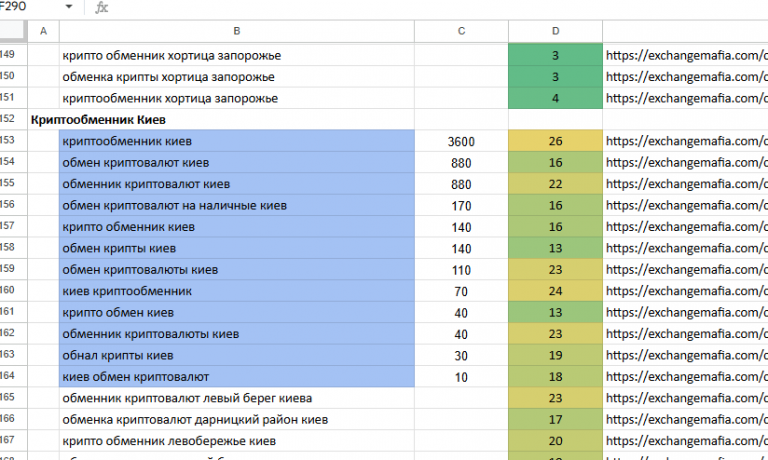Click cell 'обменник криптовалют левый берег киева'
Image resolution: width=768 pixels, height=460 pixels.
click(x=237, y=398)
